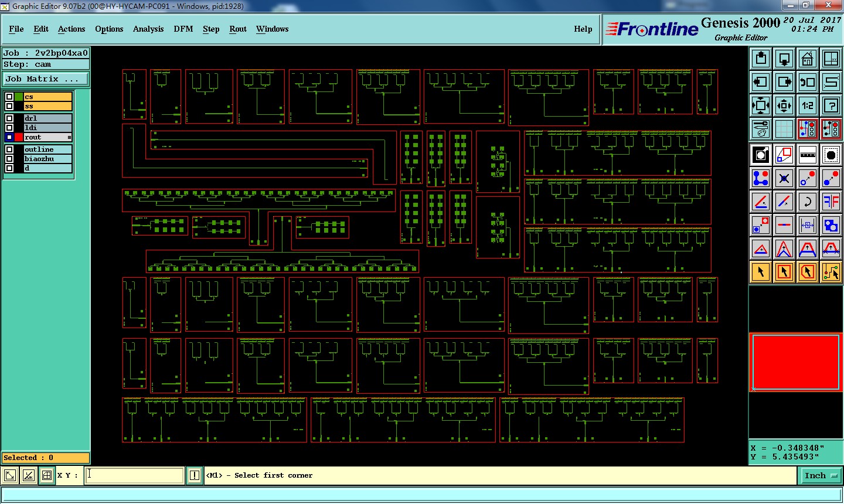The image size is (844, 504).
Task: Open the Analysis menu
Action: click(x=148, y=29)
